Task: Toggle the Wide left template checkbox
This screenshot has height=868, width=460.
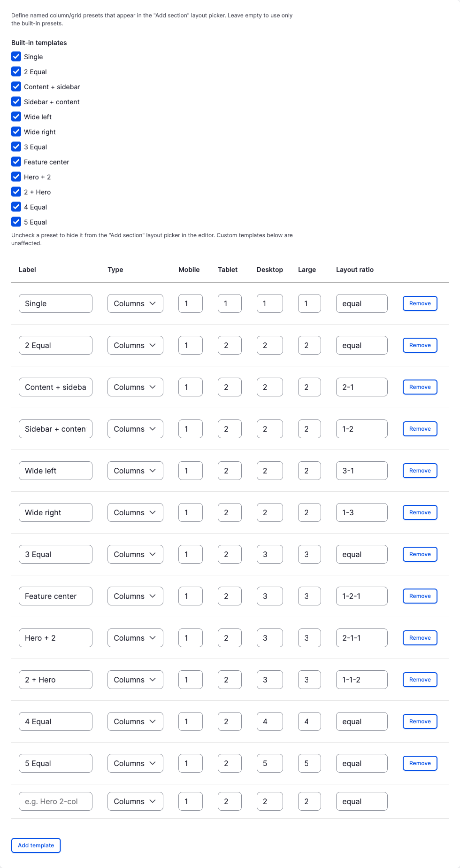Action: (x=16, y=116)
